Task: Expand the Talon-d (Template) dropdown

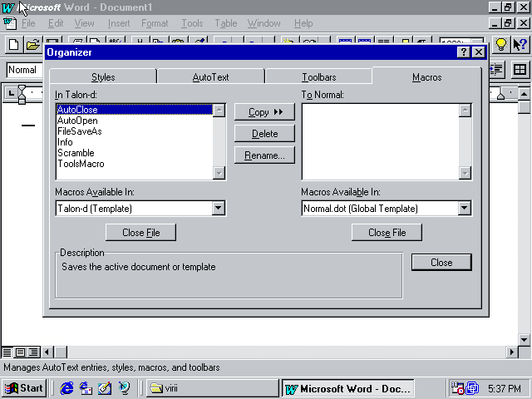Action: pos(218,208)
